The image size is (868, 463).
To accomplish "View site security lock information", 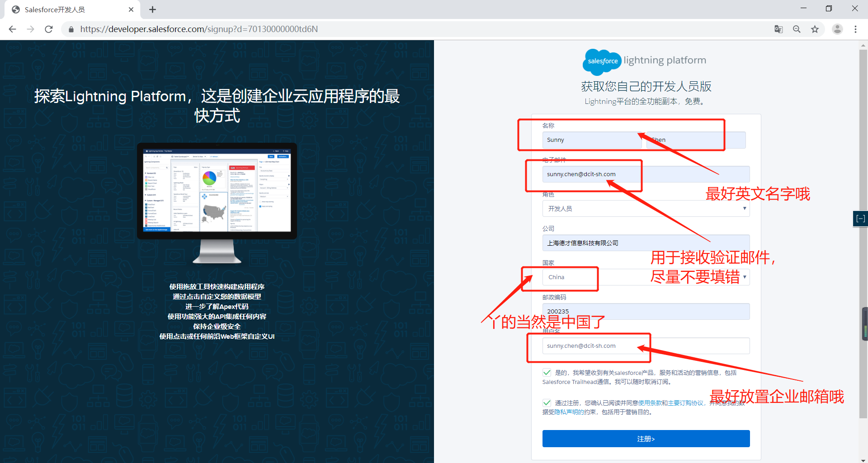I will click(71, 29).
